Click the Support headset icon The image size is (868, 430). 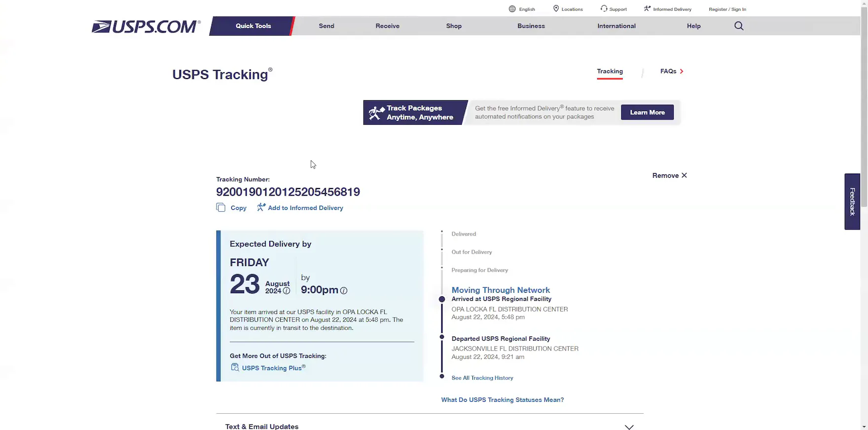click(604, 8)
